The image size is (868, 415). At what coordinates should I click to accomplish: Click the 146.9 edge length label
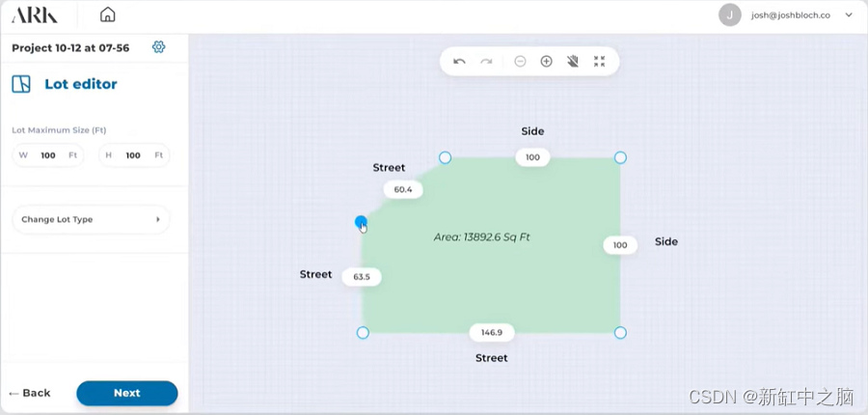(x=492, y=332)
